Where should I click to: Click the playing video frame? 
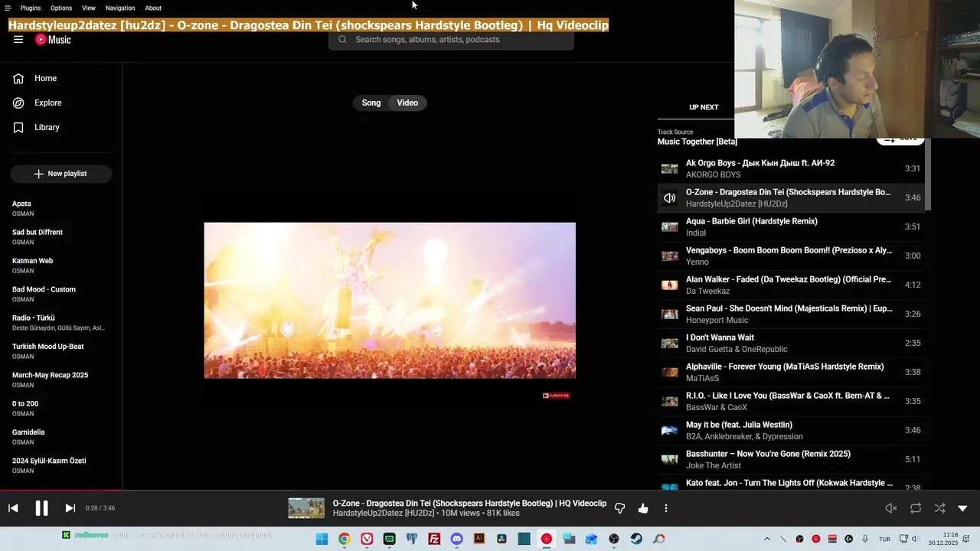click(x=390, y=301)
